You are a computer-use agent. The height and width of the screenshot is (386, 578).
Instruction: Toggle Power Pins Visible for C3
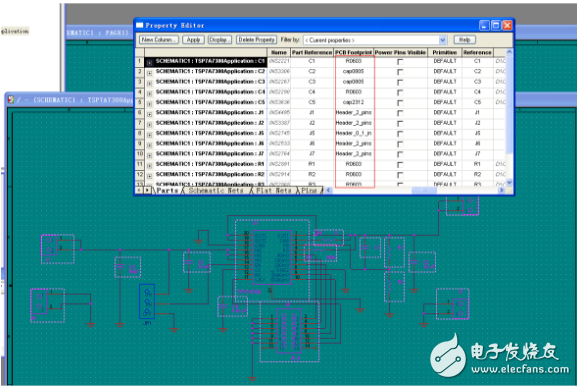(x=400, y=83)
